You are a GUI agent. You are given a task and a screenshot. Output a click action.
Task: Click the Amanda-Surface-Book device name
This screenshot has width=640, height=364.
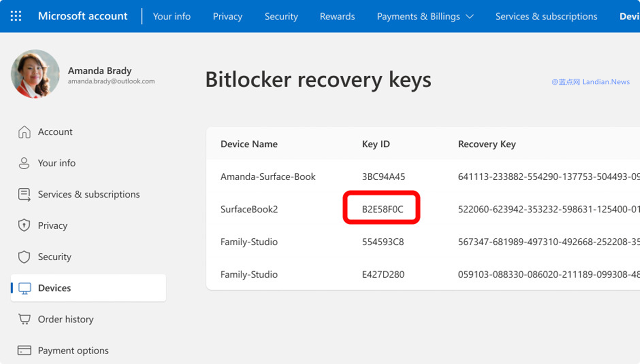[268, 177]
